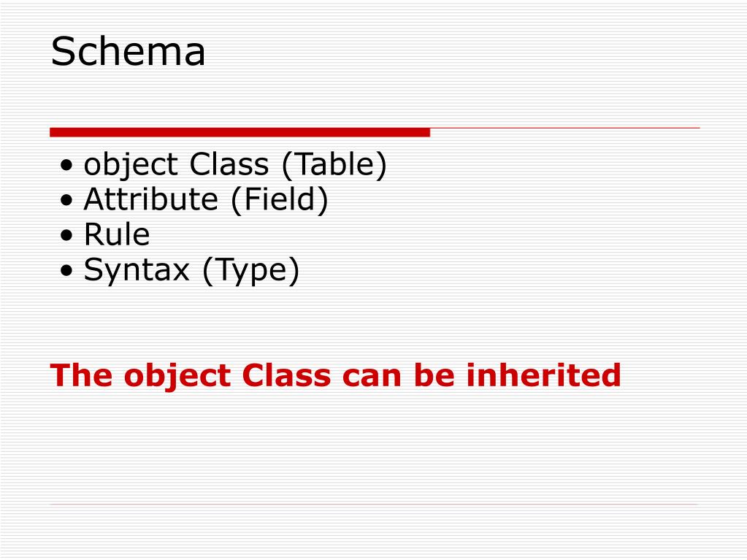Click the bullet dot before "Rule"
The image size is (747, 560).
click(66, 236)
